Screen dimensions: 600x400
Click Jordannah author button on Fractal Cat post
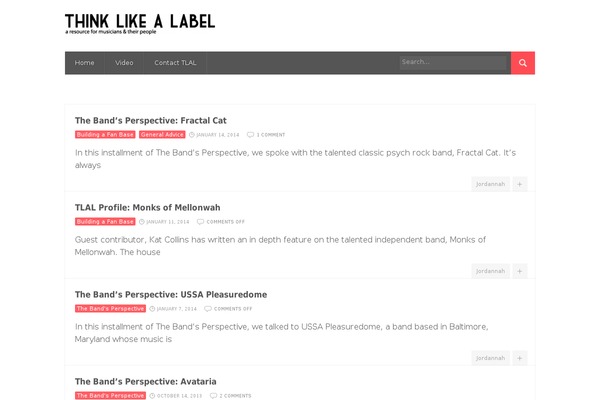pyautogui.click(x=491, y=184)
